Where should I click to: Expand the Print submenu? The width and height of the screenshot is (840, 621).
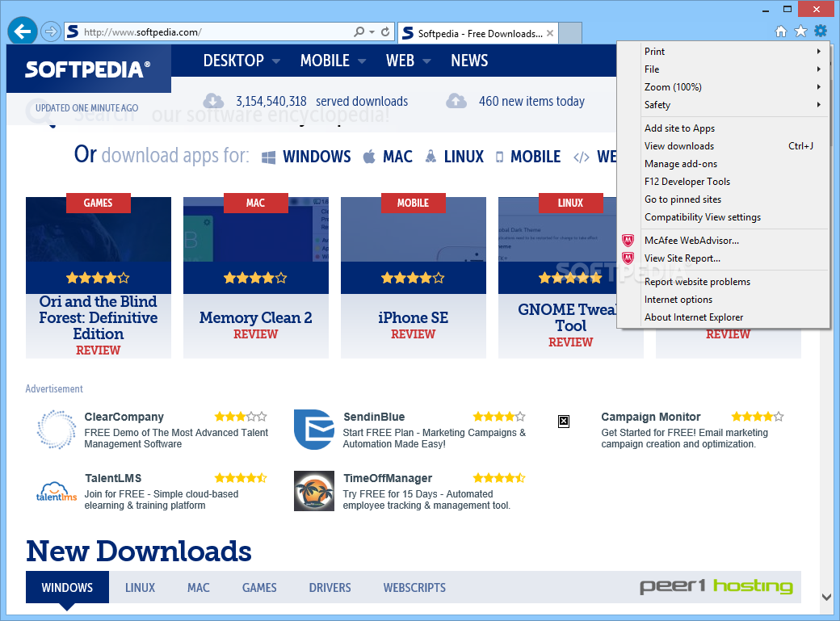tap(818, 52)
